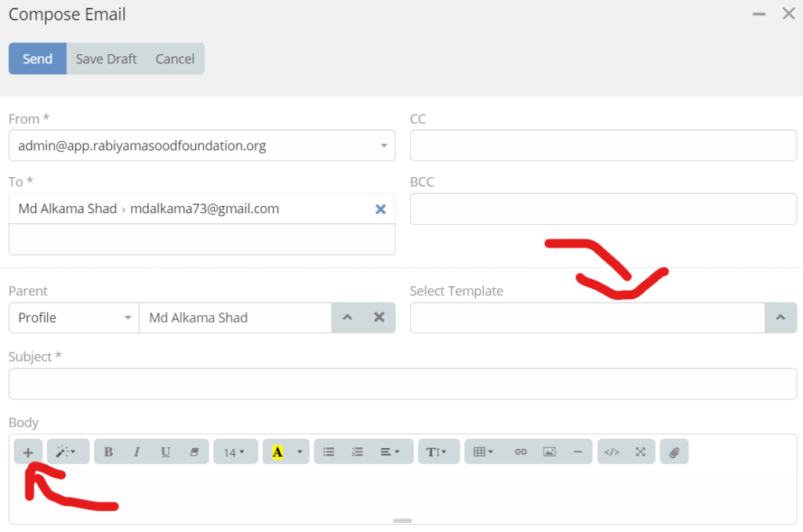Open the font size 14 dropdown
The image size is (803, 532).
(235, 451)
